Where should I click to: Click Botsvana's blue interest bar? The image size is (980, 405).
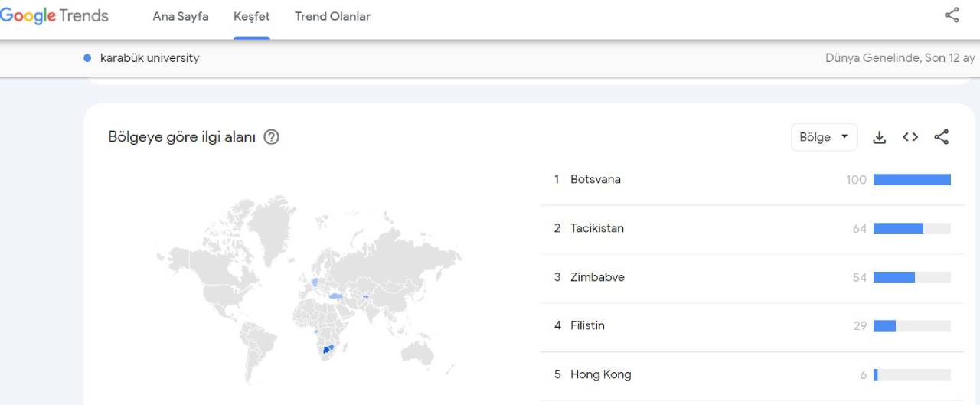[x=912, y=179]
